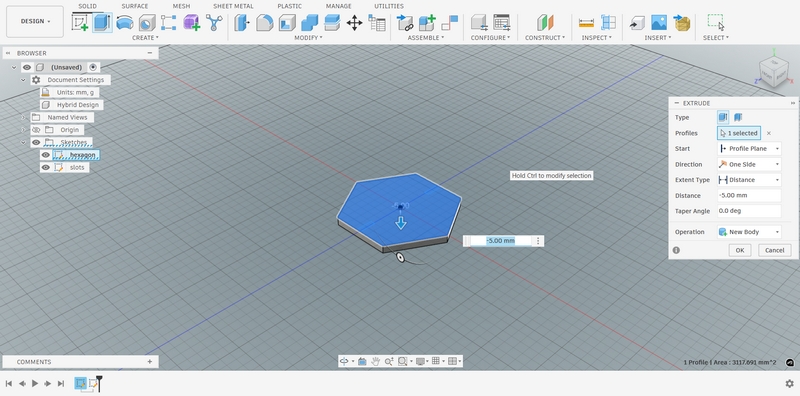Click the Interference inspect icon

608,22
